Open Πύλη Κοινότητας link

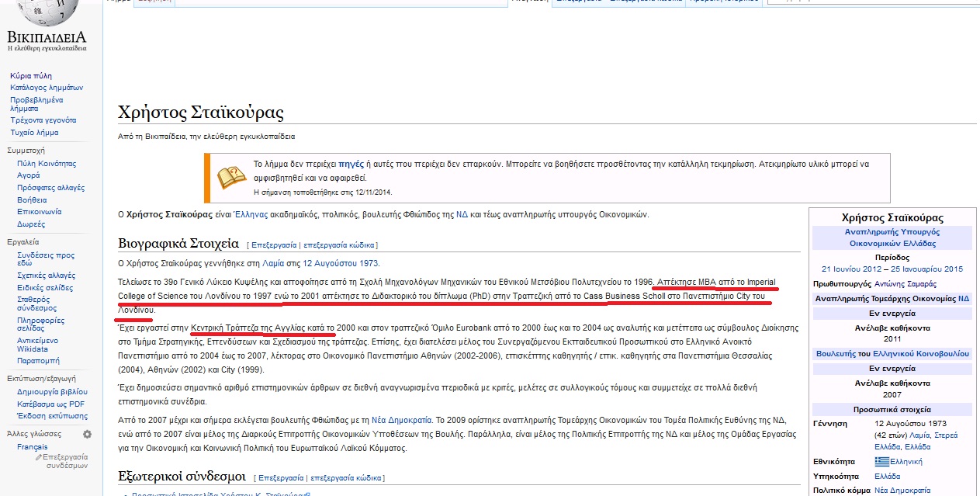pos(47,164)
